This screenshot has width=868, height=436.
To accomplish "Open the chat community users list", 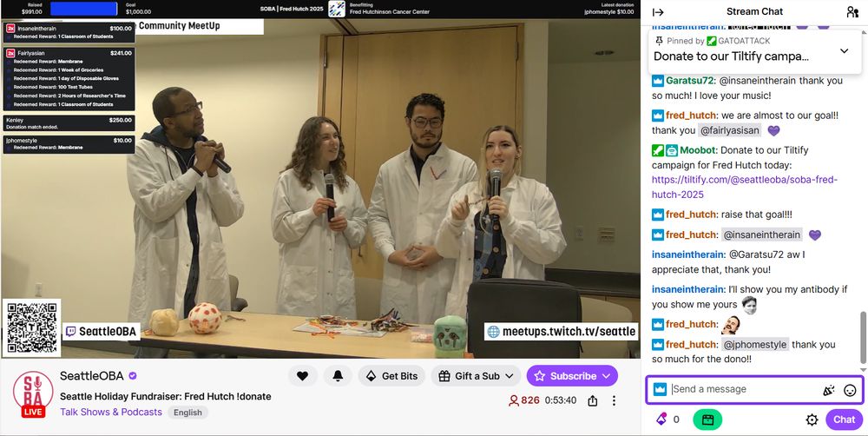I will coord(852,11).
